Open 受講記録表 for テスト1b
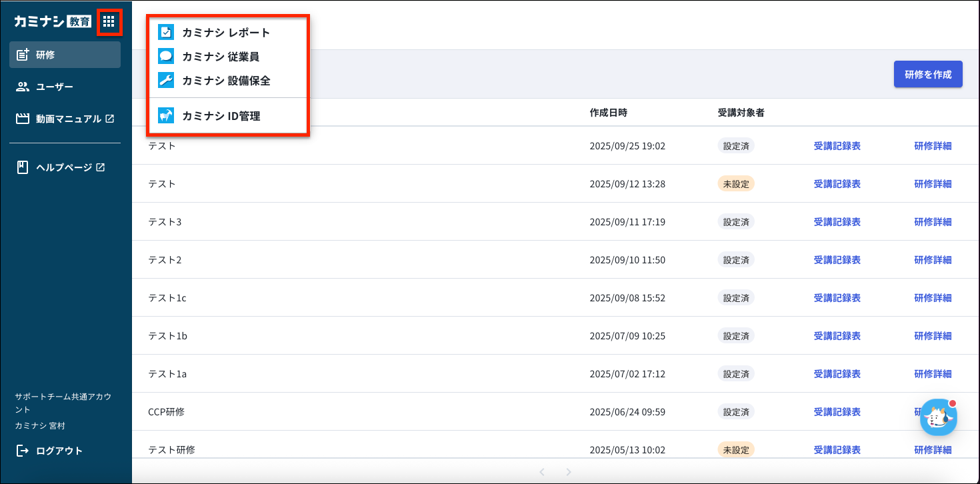Screen dimensions: 980x484 click(x=837, y=335)
